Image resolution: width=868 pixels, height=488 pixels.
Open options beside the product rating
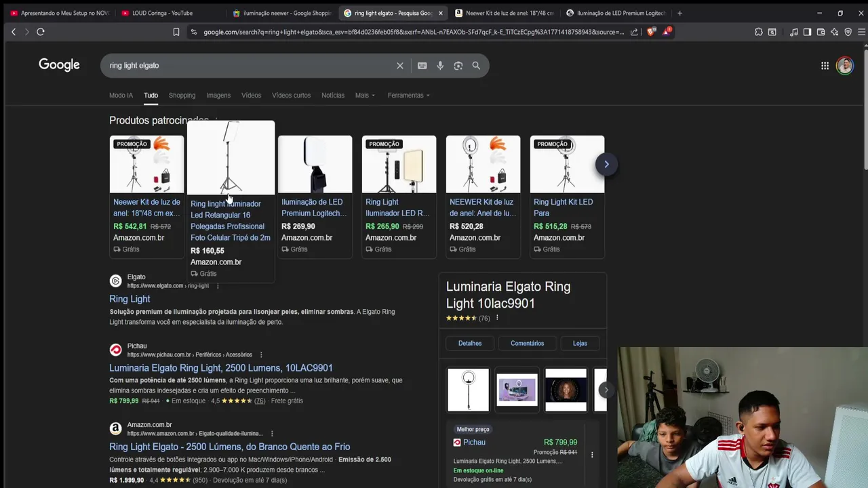(497, 318)
